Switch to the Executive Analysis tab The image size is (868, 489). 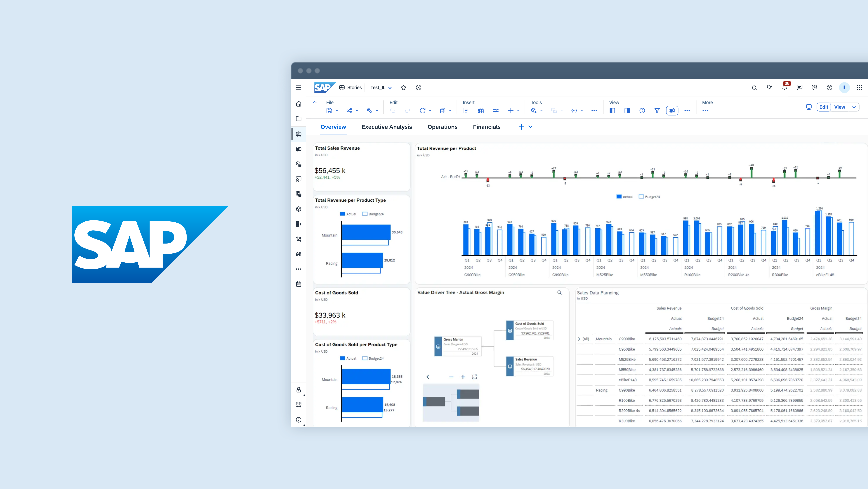(x=387, y=127)
